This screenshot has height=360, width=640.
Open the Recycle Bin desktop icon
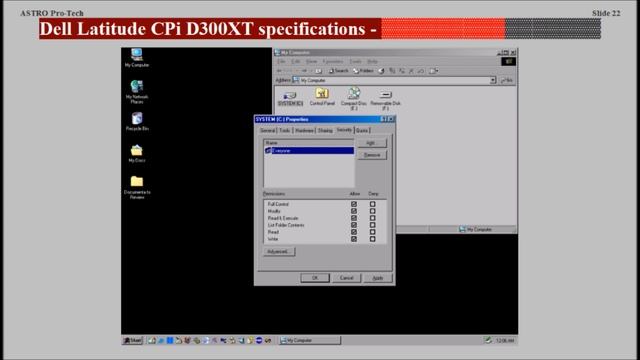[x=137, y=122]
